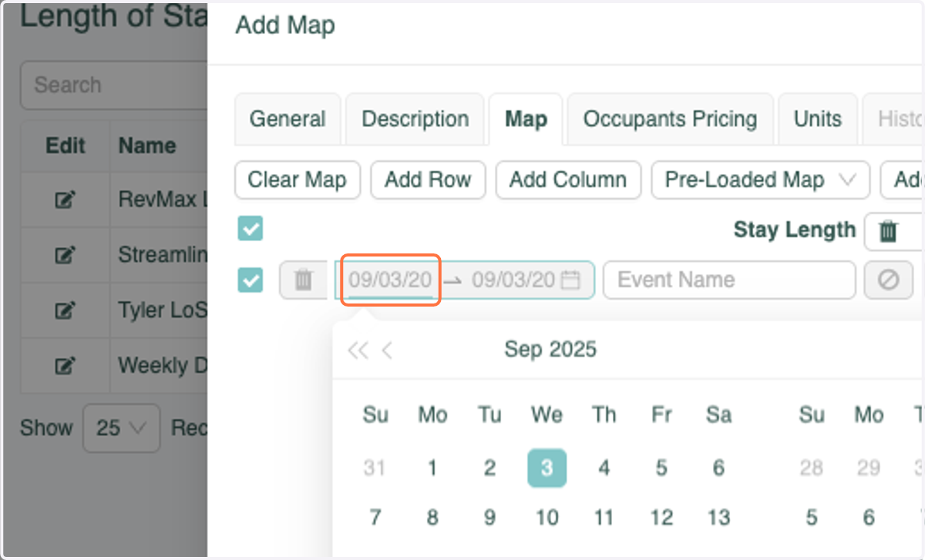Screen dimensions: 925x560
Task: Select September 13 in the calendar
Action: click(718, 517)
